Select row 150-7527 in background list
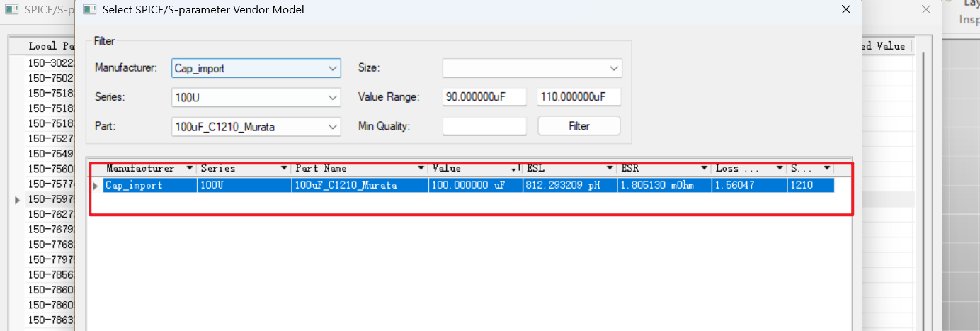Screen dimensions: 980x331 (x=50, y=139)
